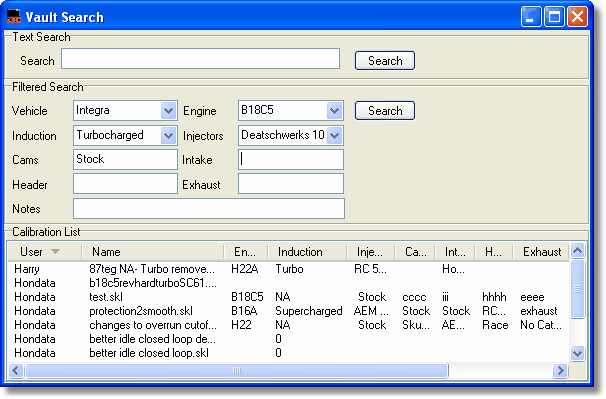Click the Cams field containing Stock
The height and width of the screenshot is (399, 606).
click(125, 159)
